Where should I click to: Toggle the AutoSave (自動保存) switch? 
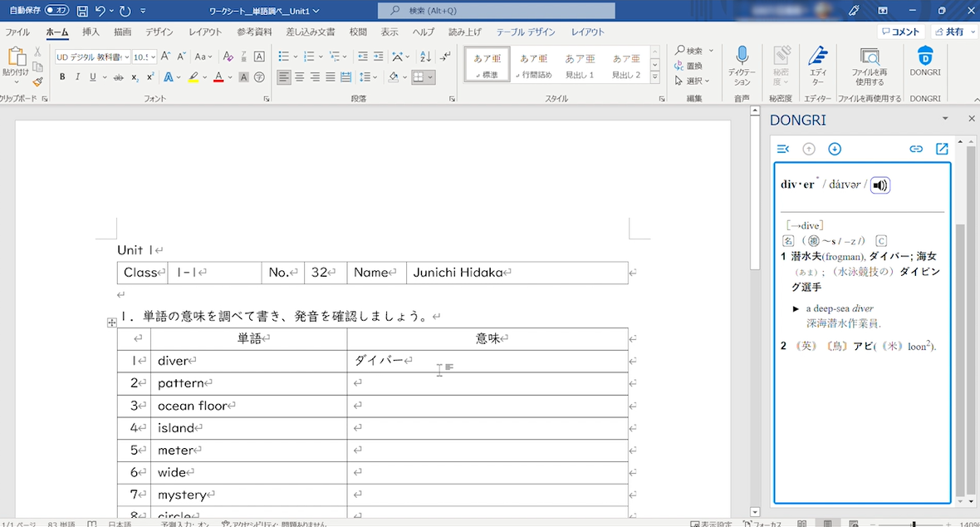click(56, 11)
